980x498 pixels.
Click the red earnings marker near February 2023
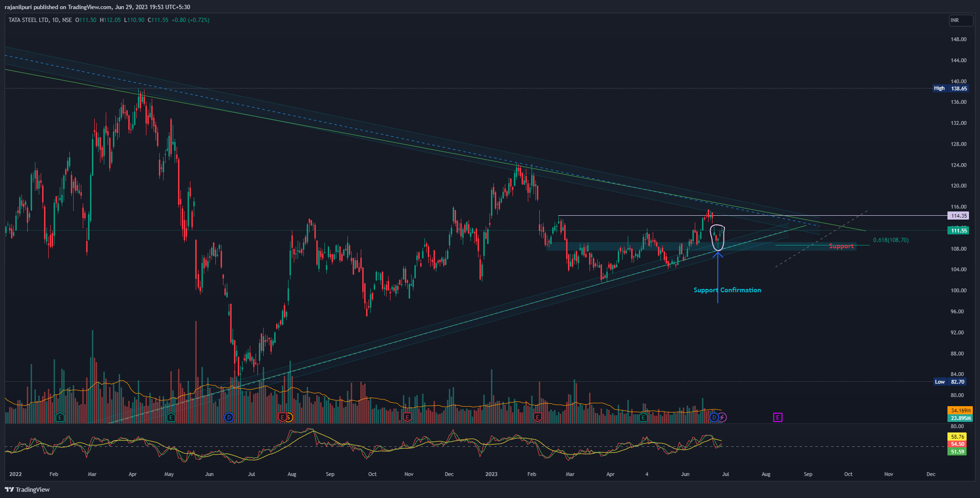(x=537, y=418)
